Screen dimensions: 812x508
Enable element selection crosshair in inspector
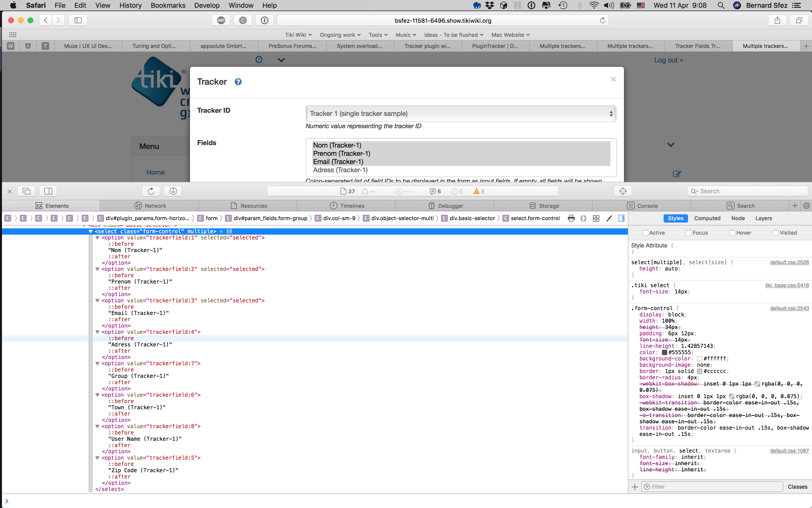coord(623,191)
